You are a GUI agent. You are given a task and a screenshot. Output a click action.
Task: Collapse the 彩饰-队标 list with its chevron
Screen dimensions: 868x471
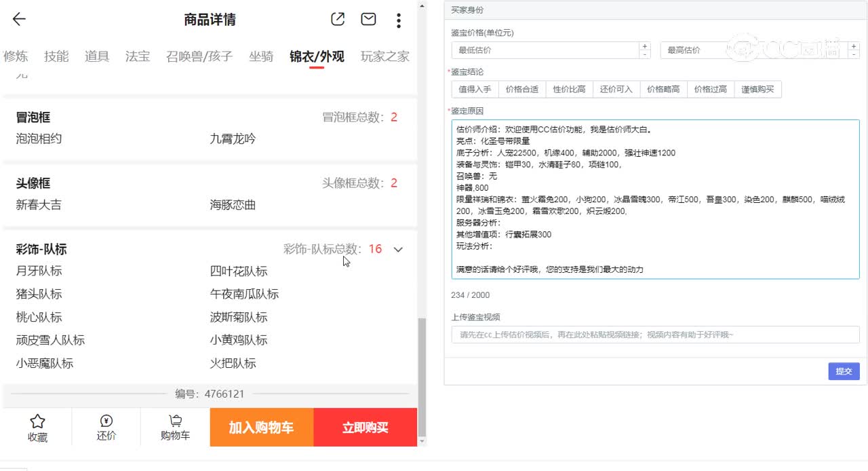[398, 249]
